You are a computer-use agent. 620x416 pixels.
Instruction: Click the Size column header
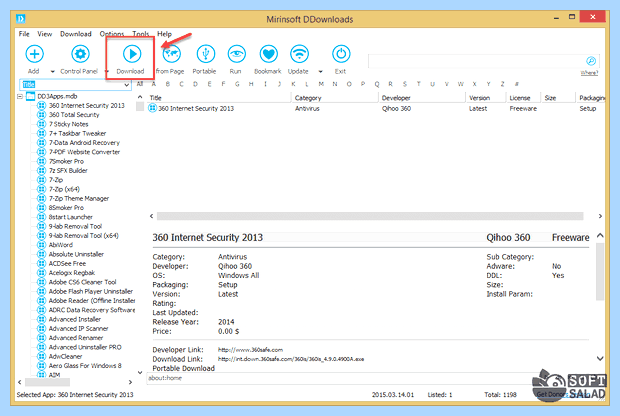click(558, 98)
